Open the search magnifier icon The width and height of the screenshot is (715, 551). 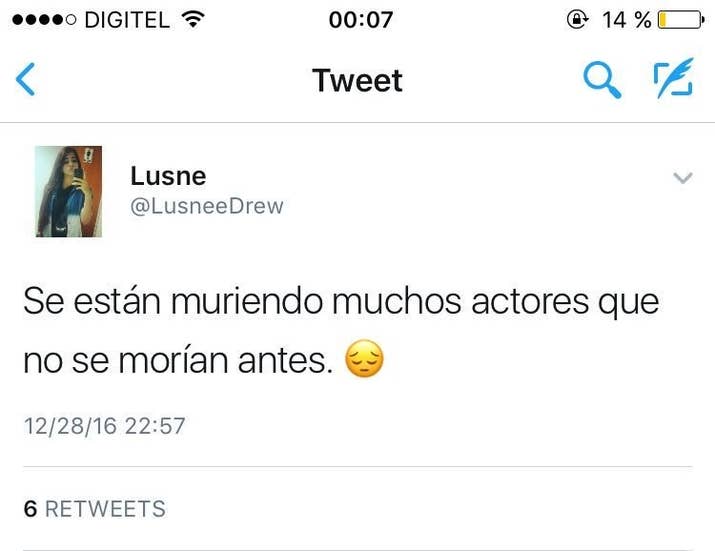(602, 80)
